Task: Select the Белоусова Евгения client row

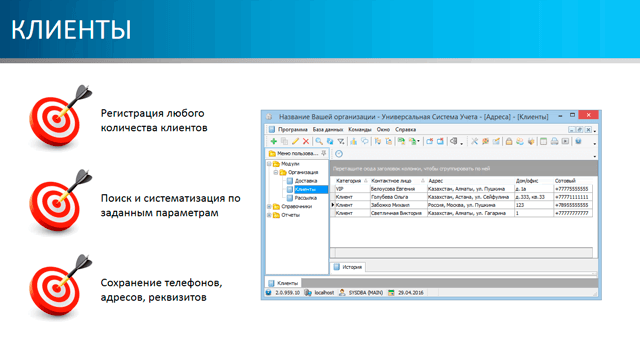Action: 463,189
